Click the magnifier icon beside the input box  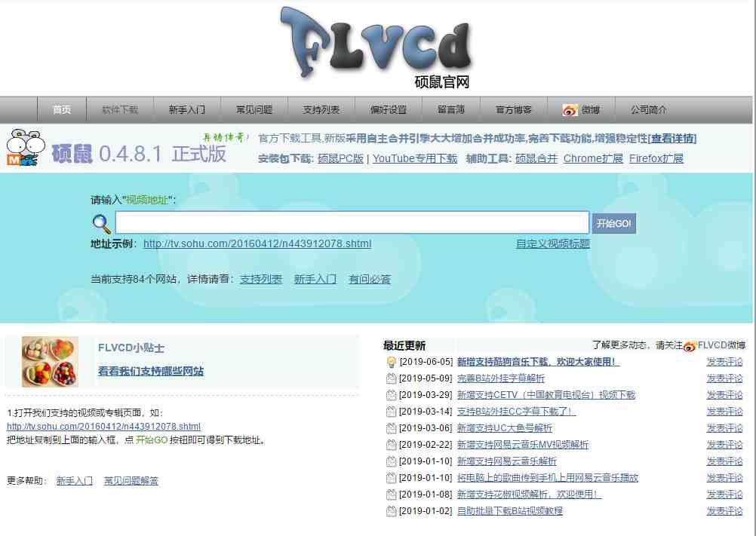(101, 223)
